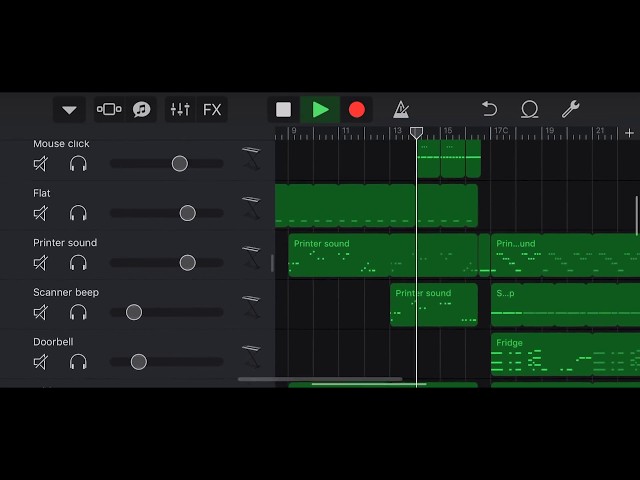Tap the keyboard instrument icon of Flat track
Image resolution: width=640 pixels, height=480 pixels.
(251, 205)
